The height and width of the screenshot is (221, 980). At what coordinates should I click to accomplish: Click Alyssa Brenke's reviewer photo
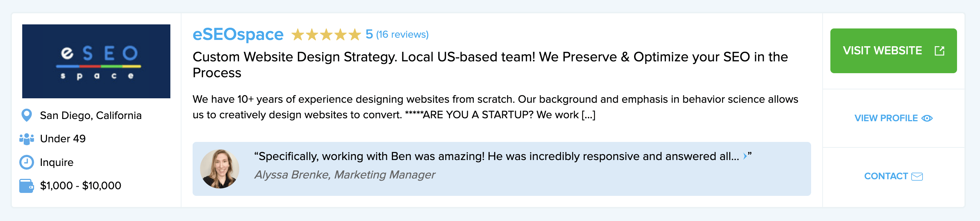[220, 169]
